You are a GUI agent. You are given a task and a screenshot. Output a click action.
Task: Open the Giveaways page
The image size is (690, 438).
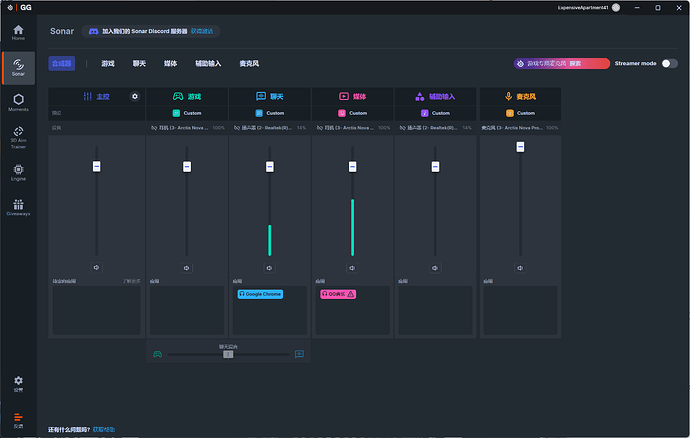click(x=18, y=207)
